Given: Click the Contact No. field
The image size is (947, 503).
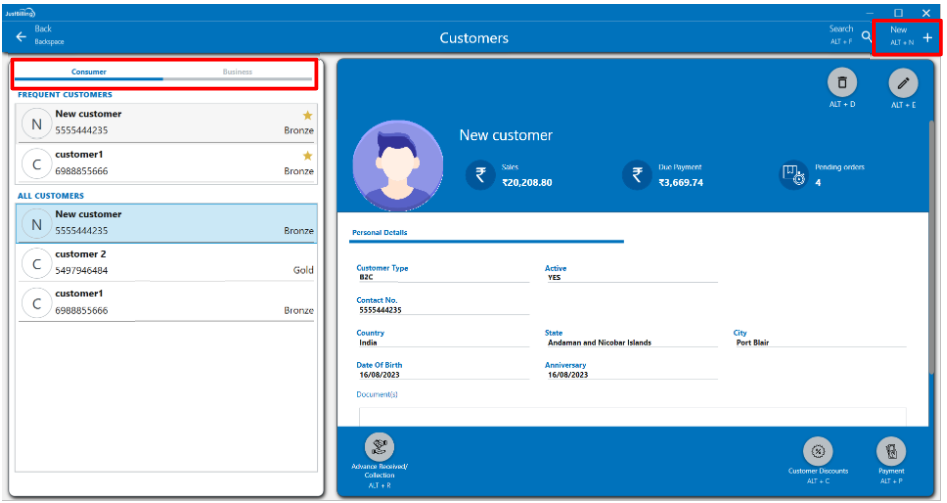Looking at the screenshot, I should coord(442,310).
